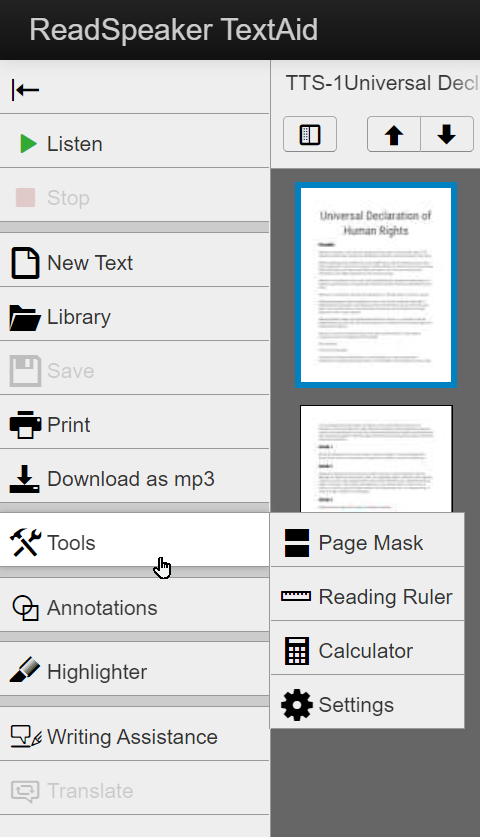480x837 pixels.
Task: Click the download arrow icon
Action: pyautogui.click(x=25, y=478)
